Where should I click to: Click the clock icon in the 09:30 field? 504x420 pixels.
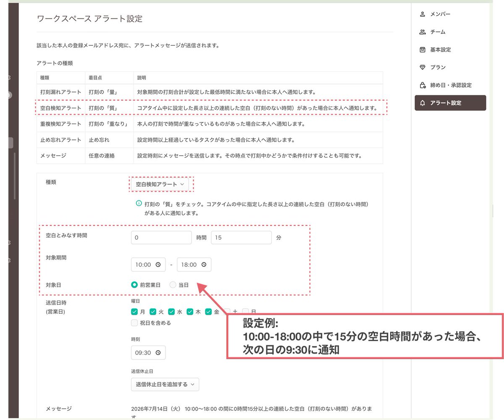click(x=158, y=353)
